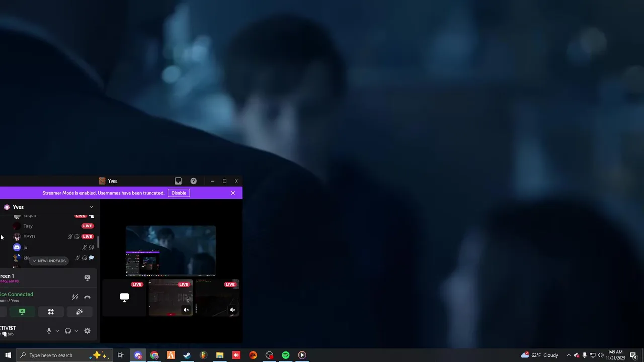
Task: Open the system tray network icon
Action: click(x=592, y=355)
